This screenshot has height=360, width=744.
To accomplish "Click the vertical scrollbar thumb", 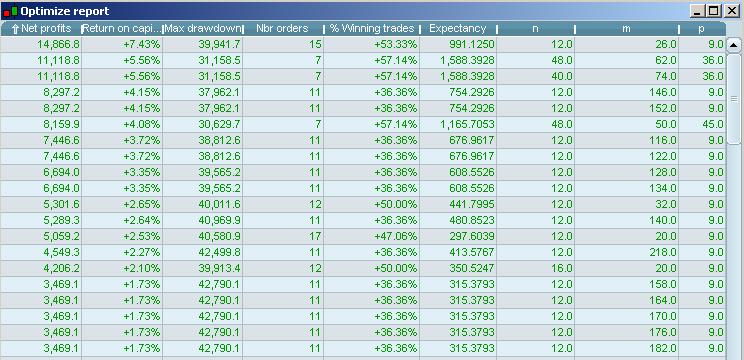I will [x=734, y=99].
